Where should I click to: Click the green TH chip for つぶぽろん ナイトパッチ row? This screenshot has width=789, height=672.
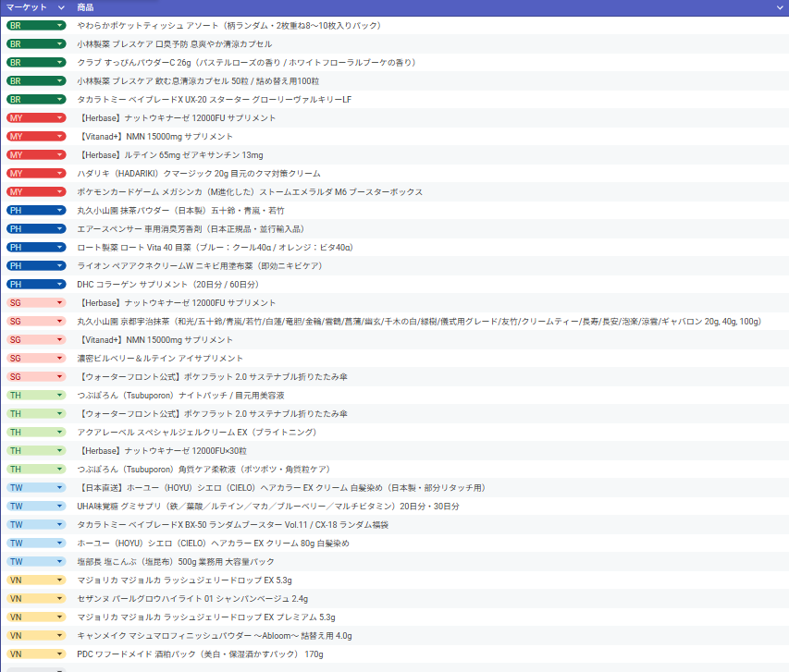(36, 396)
